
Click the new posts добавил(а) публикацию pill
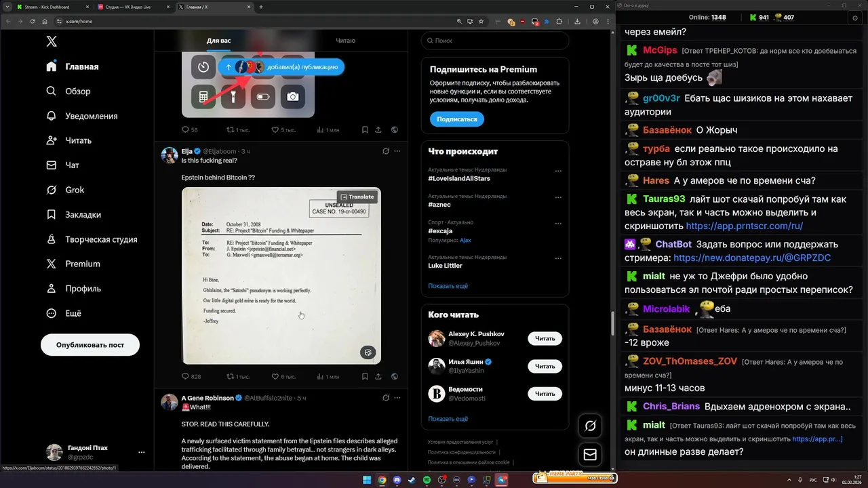pos(281,67)
